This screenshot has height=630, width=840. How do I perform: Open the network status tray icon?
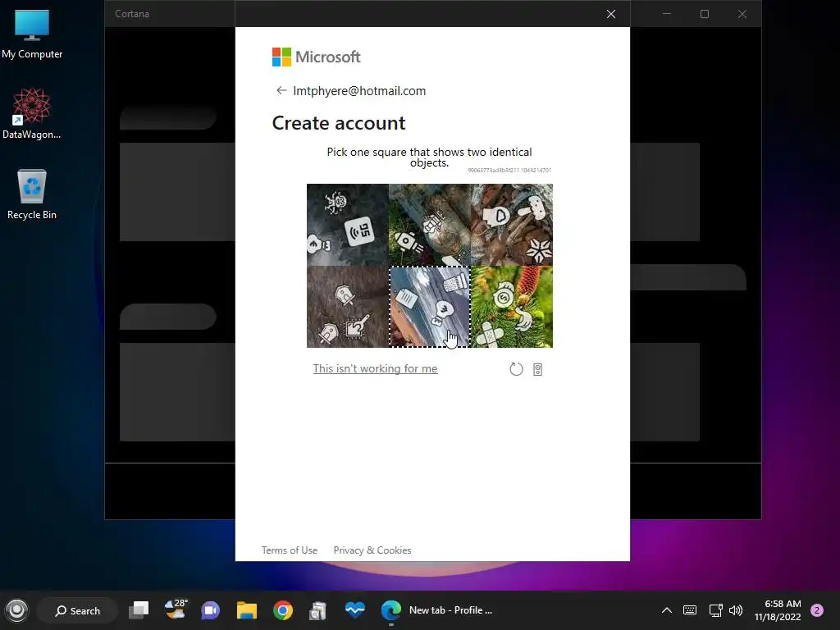pyautogui.click(x=715, y=610)
